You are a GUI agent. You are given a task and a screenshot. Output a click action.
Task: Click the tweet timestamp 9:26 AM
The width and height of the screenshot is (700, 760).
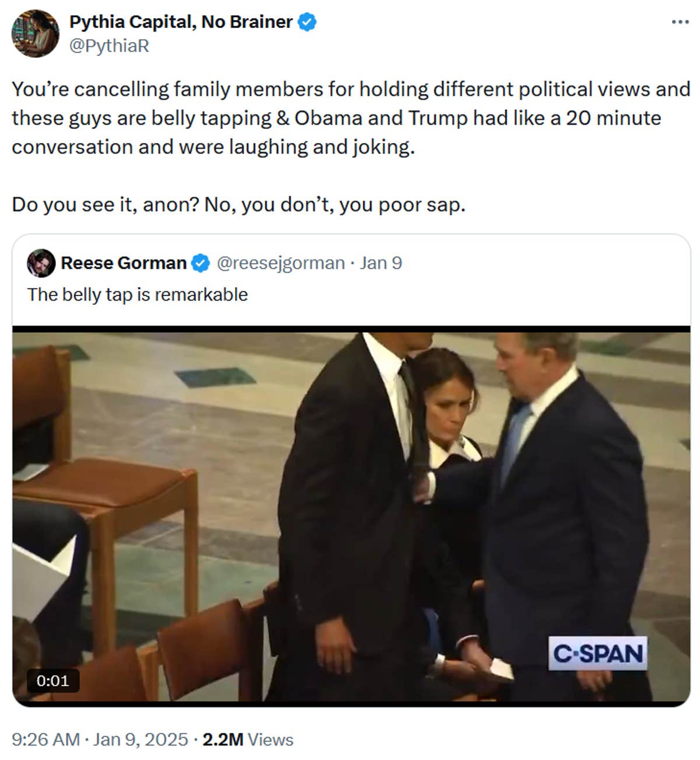click(x=43, y=739)
